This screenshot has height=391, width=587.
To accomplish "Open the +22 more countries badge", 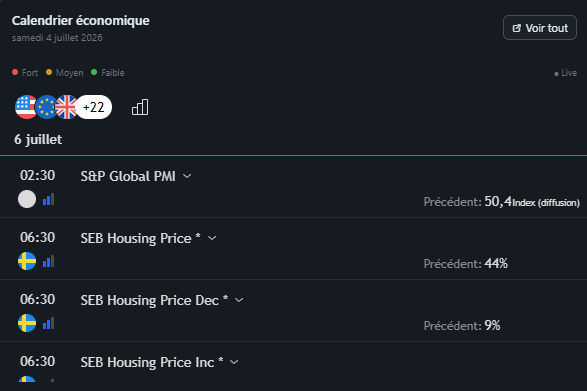I will [x=94, y=107].
